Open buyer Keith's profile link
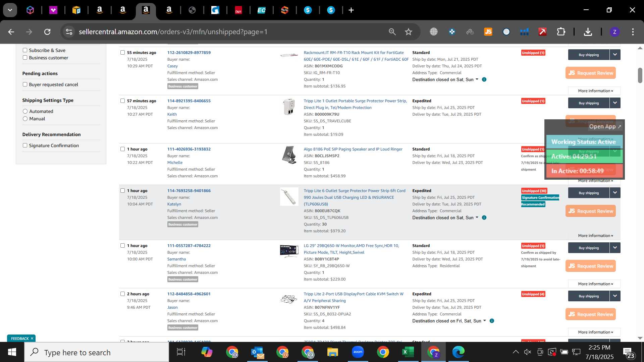 172,114
